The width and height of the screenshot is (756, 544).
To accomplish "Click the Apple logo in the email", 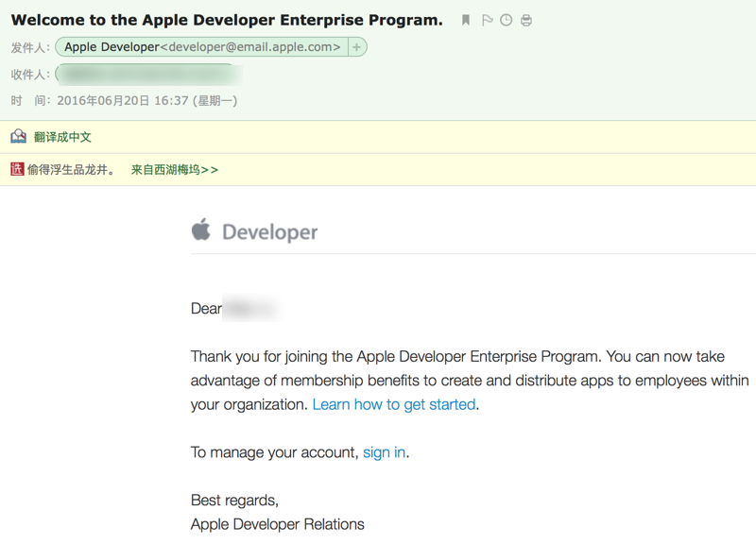I will 201,230.
